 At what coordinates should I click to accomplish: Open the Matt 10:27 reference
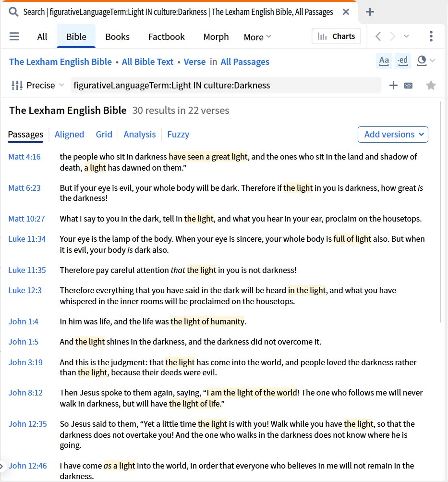click(x=26, y=219)
